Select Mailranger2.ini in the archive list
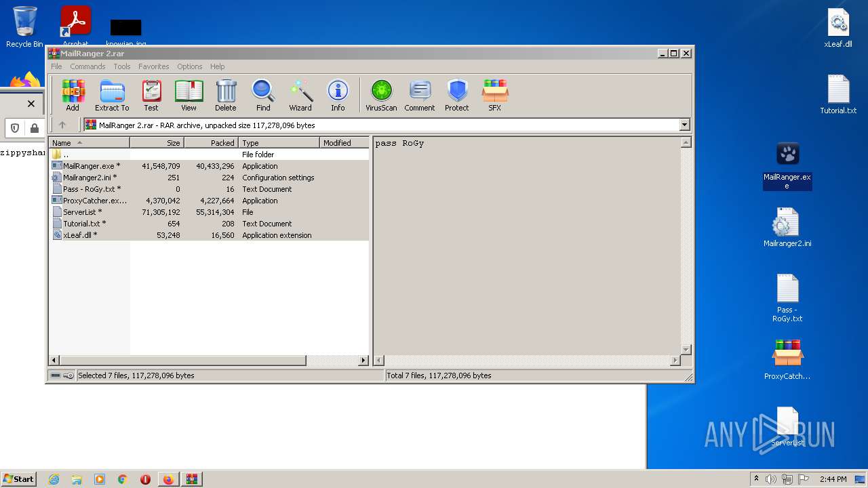Image resolution: width=868 pixels, height=488 pixels. click(209, 178)
